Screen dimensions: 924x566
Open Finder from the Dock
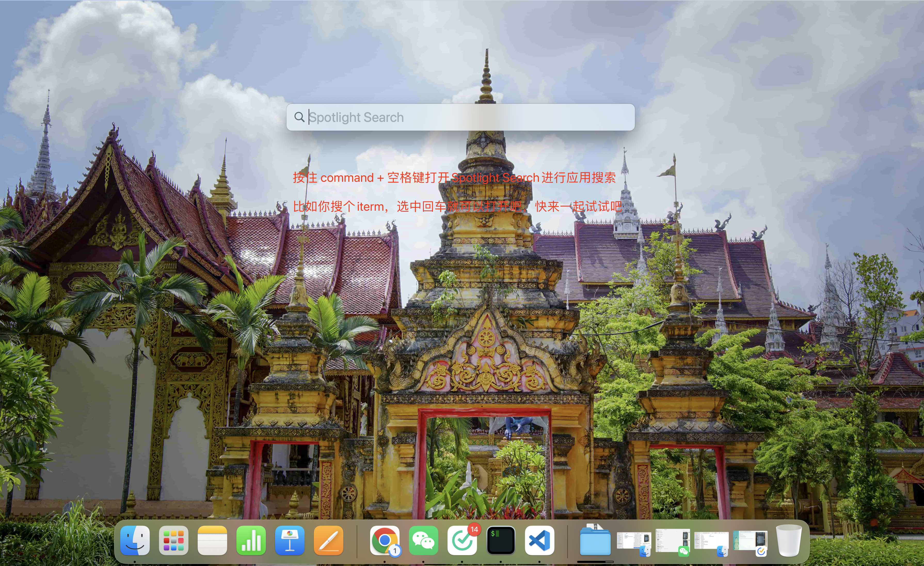(x=135, y=540)
